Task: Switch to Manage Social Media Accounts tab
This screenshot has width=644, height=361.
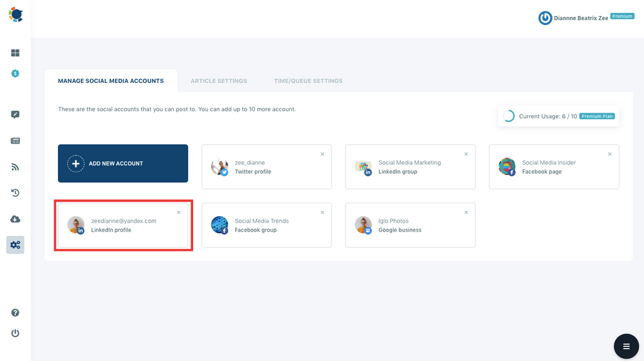Action: click(x=111, y=81)
